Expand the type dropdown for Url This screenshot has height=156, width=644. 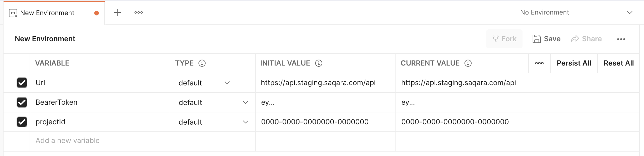(227, 83)
